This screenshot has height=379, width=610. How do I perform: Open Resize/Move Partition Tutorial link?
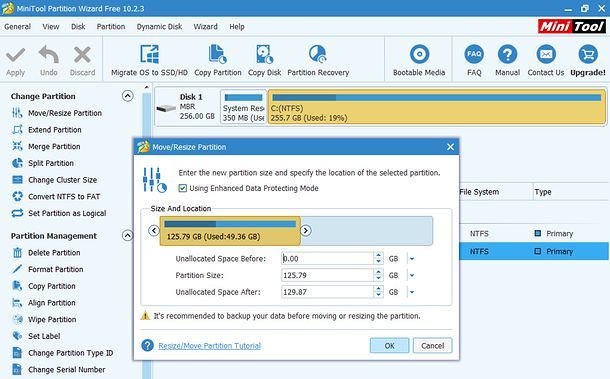pos(209,346)
